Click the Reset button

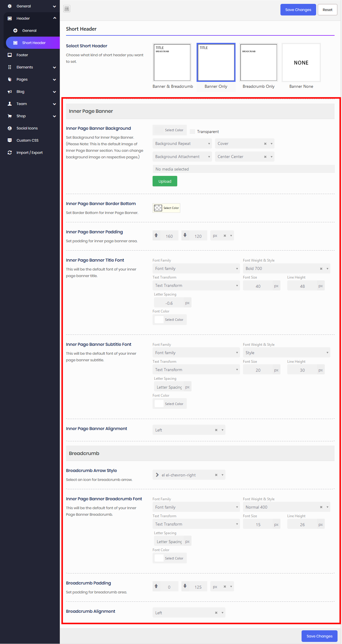327,10
